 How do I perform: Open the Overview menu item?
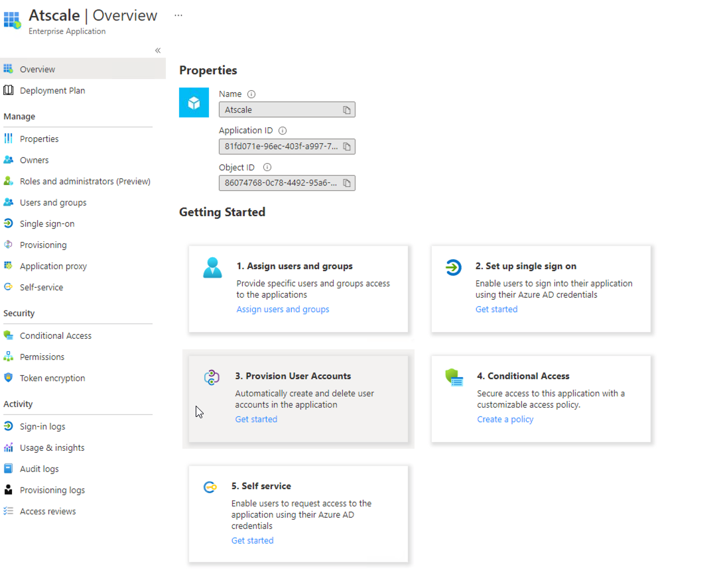coord(82,69)
